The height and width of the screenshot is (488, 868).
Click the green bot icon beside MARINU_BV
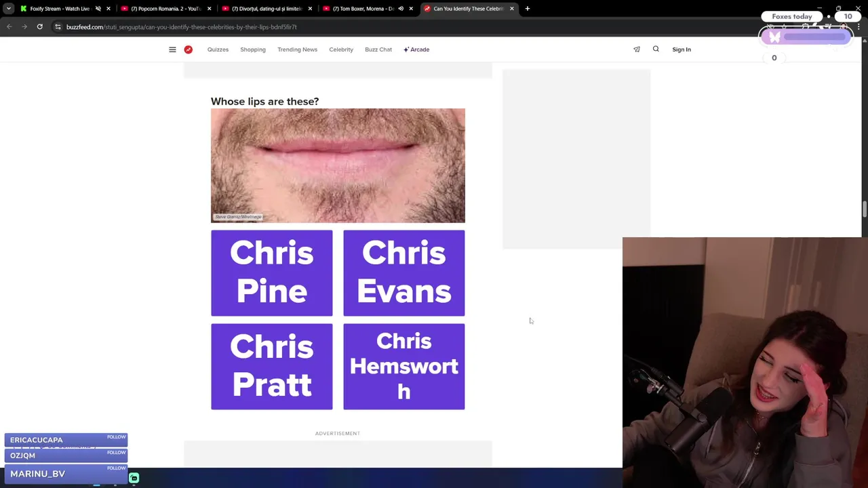pyautogui.click(x=134, y=479)
